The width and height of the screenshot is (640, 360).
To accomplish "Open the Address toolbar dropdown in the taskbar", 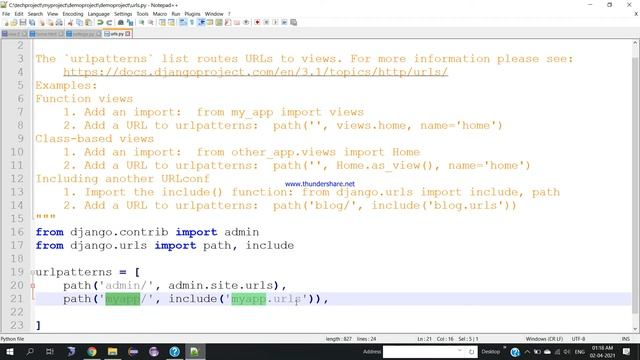I will click(460, 351).
